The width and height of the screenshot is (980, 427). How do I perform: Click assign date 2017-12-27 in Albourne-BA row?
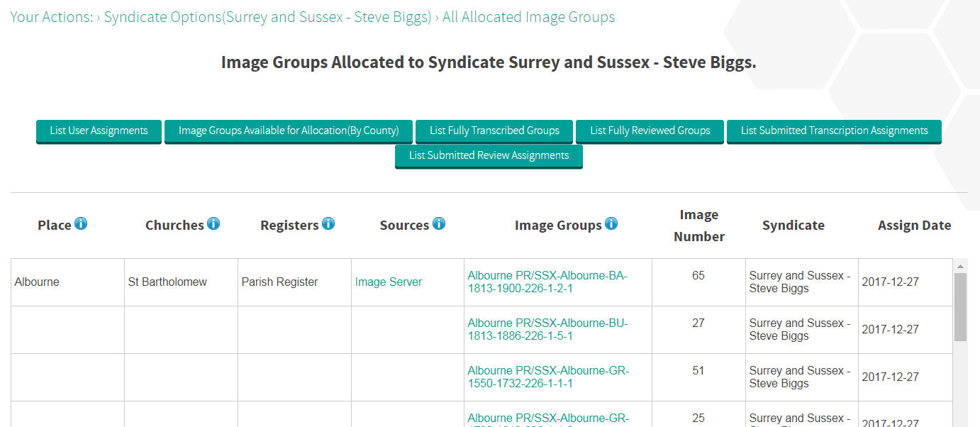(906, 282)
